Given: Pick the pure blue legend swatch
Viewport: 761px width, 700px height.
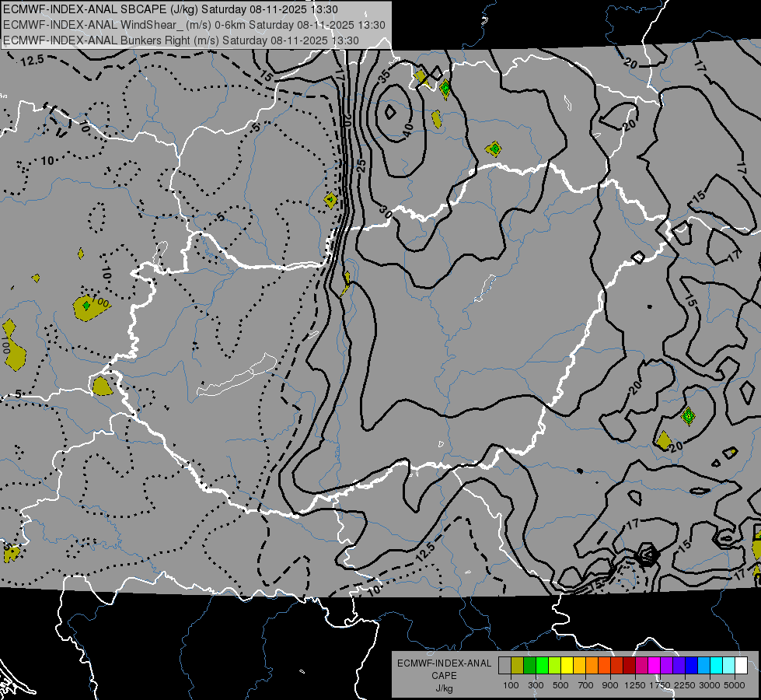Looking at the screenshot, I should (x=691, y=666).
